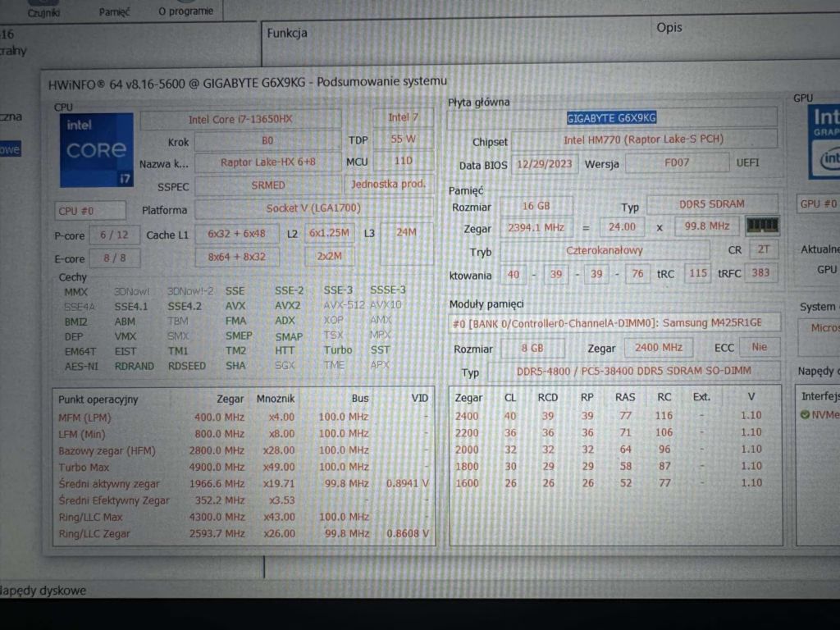Click the AES-NI feature label

tap(81, 367)
